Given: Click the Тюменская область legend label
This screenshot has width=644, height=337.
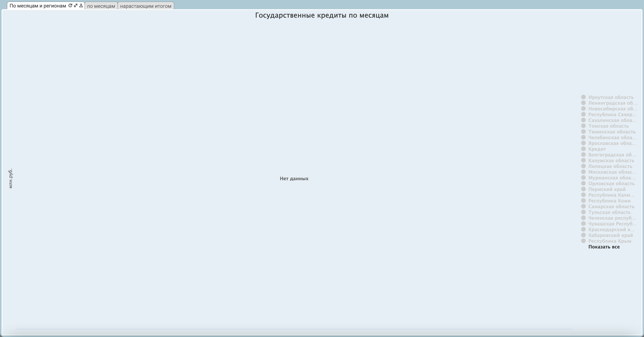Looking at the screenshot, I should click(x=611, y=132).
